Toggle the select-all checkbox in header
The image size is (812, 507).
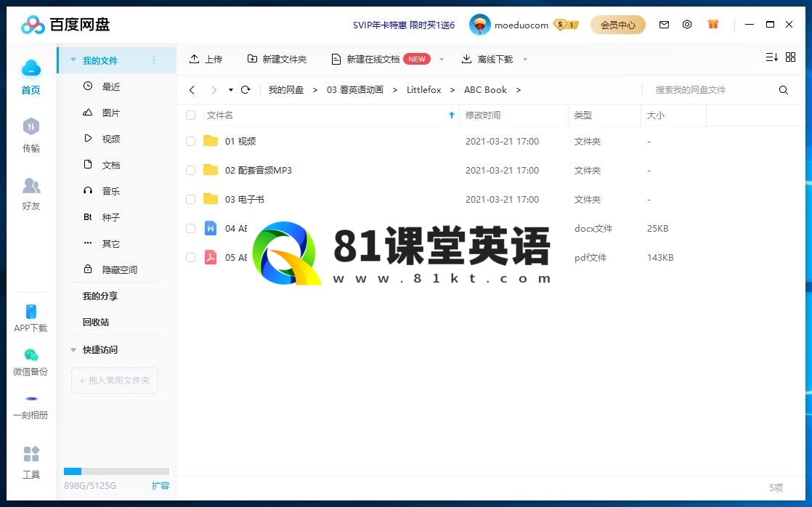coord(190,115)
